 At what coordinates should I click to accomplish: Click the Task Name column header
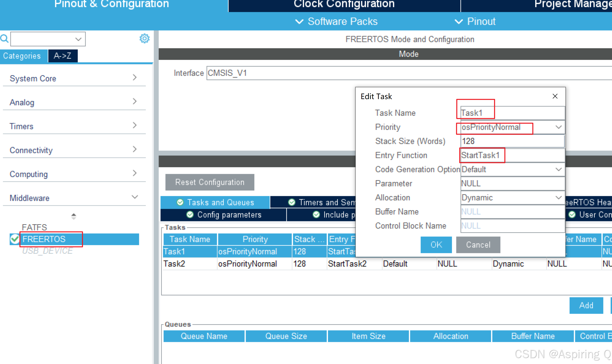[190, 239]
